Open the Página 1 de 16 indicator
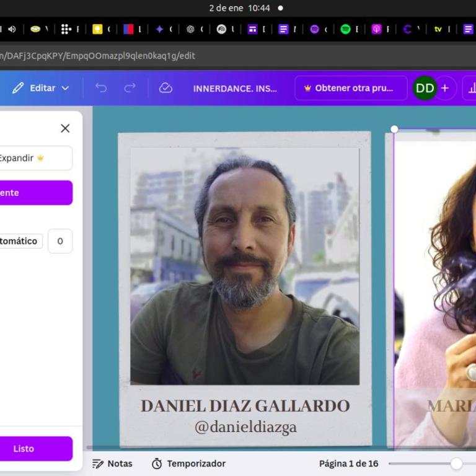 point(348,464)
